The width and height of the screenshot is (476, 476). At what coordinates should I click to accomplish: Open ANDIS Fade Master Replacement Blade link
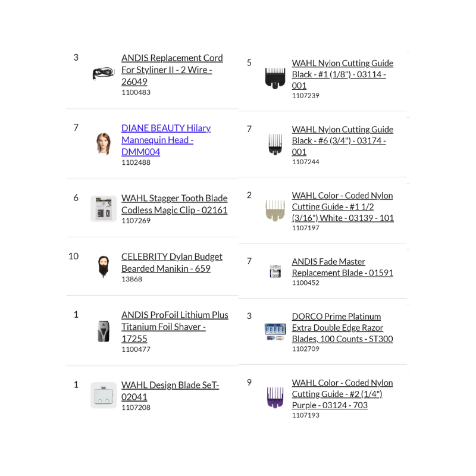[x=342, y=267]
